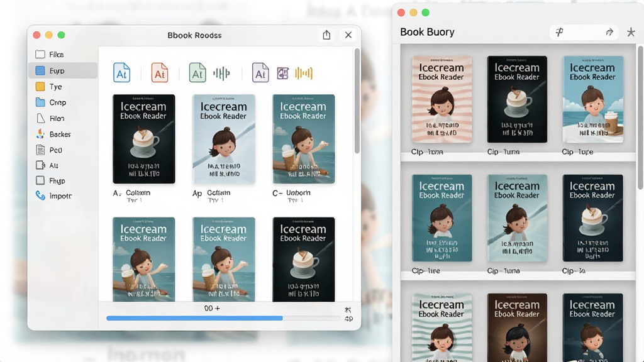Open the brown cover book in Book Buory
644x362 pixels.
(x=517, y=327)
